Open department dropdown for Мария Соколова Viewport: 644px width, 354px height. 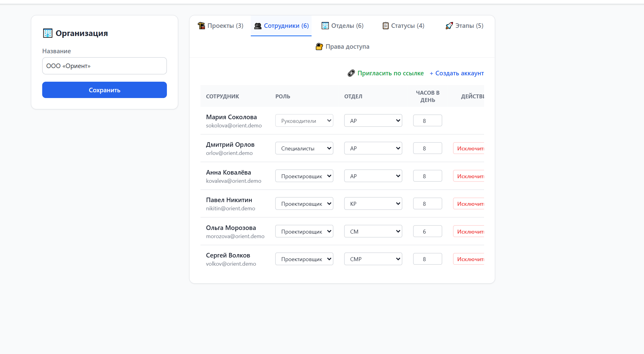pos(373,121)
